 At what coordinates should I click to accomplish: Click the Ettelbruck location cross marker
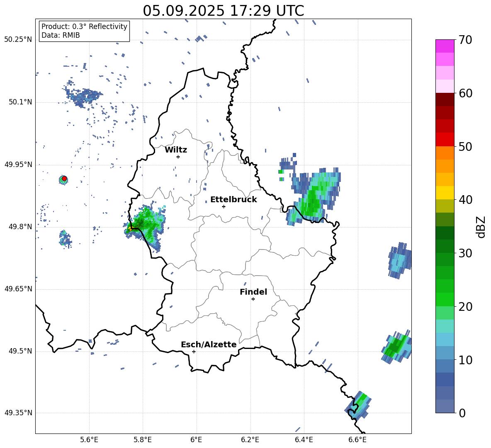click(x=224, y=206)
